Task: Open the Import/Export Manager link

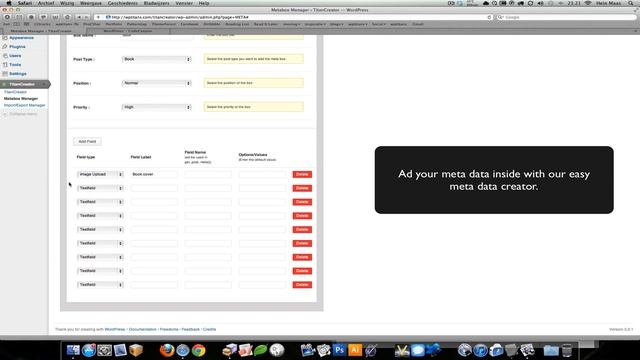Action: (24, 105)
